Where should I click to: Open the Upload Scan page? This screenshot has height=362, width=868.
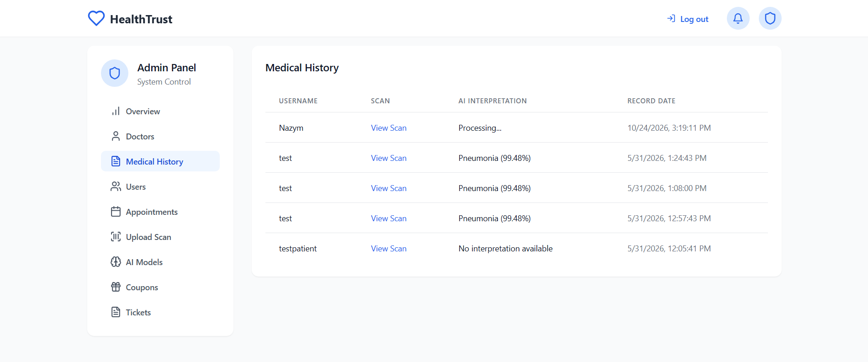tap(160, 237)
